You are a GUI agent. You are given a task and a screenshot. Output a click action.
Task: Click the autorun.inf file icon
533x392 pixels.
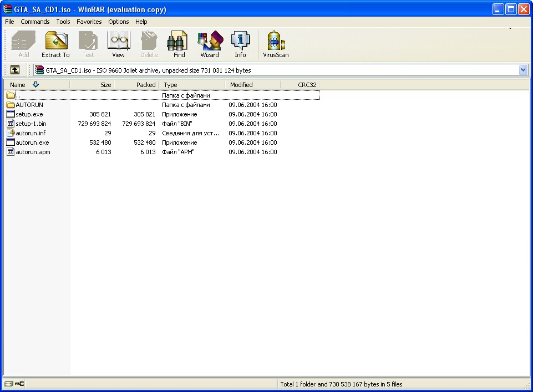pyautogui.click(x=11, y=133)
